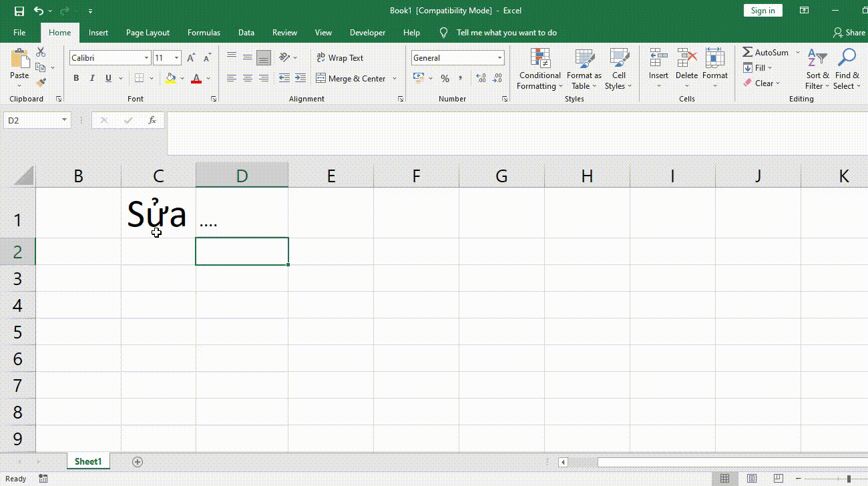868x486 pixels.
Task: Click the Name Box showing D2
Action: click(x=37, y=120)
